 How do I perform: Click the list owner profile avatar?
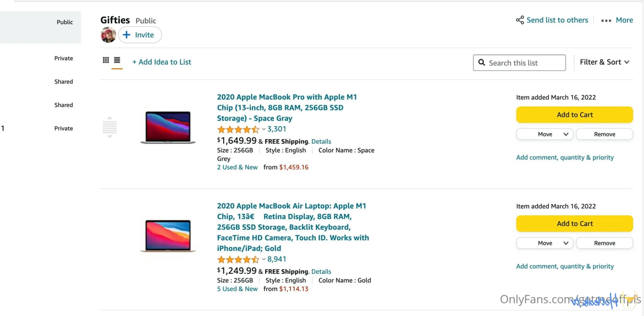[x=108, y=35]
